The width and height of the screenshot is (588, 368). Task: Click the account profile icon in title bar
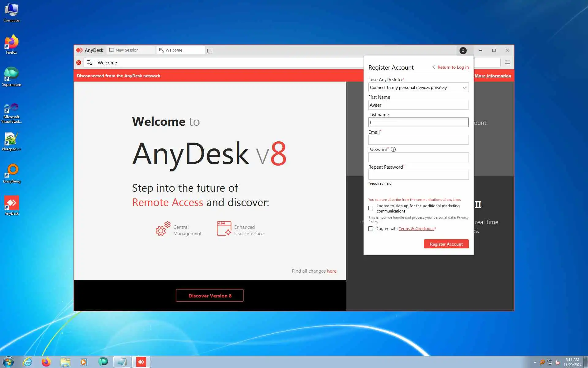[463, 51]
